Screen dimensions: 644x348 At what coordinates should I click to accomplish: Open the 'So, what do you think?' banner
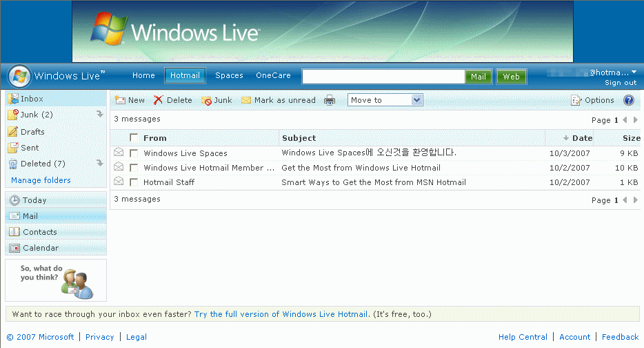click(56, 280)
